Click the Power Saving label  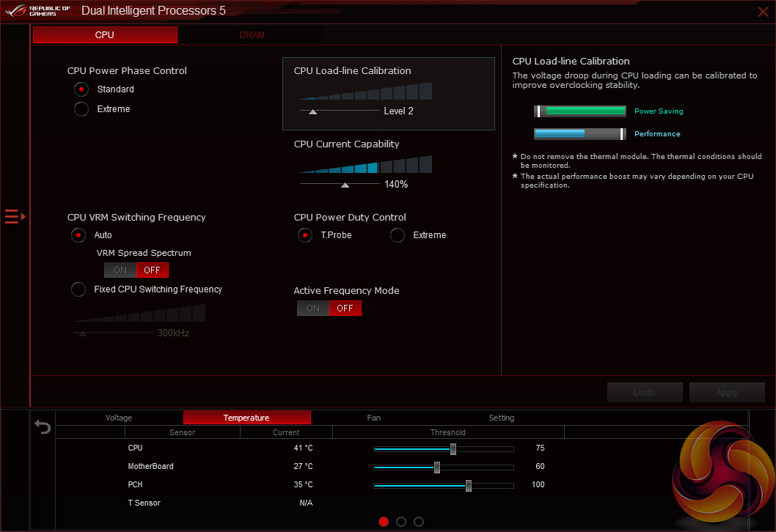pyautogui.click(x=659, y=111)
